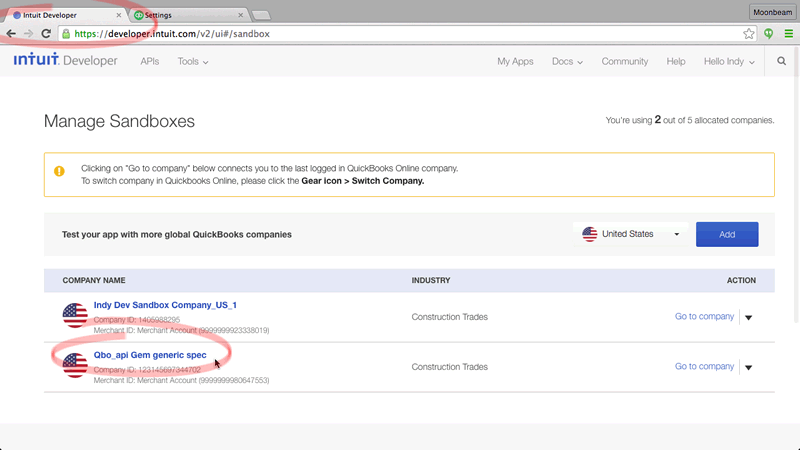This screenshot has width=800, height=450.
Task: Click the Intuit Developer logo
Action: tap(65, 60)
